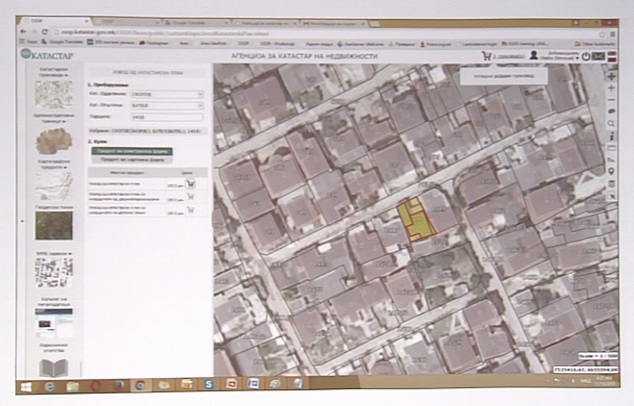Add second product row to cart
The height and width of the screenshot is (406, 634).
click(190, 197)
